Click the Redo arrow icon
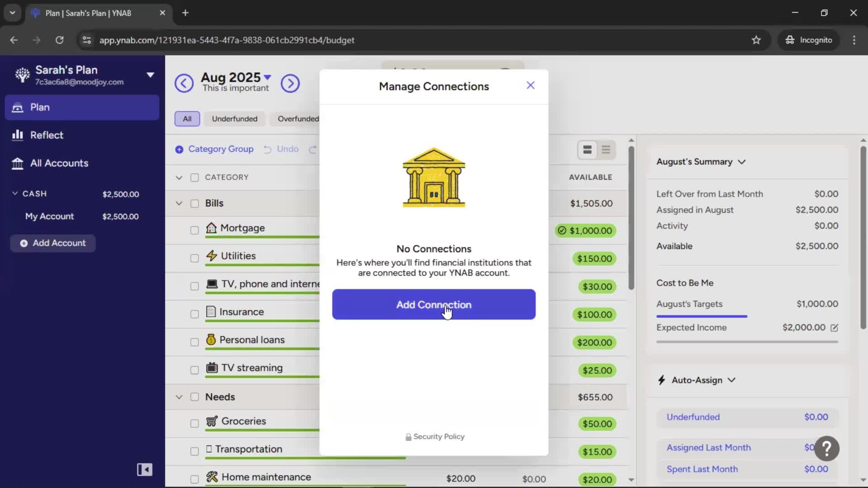This screenshot has height=488, width=868. pyautogui.click(x=313, y=149)
